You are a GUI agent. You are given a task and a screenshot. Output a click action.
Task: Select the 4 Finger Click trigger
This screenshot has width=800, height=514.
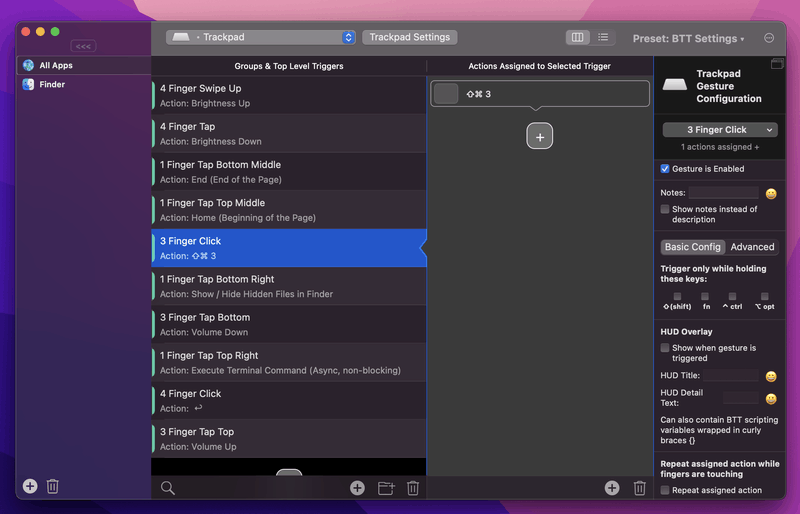(289, 401)
